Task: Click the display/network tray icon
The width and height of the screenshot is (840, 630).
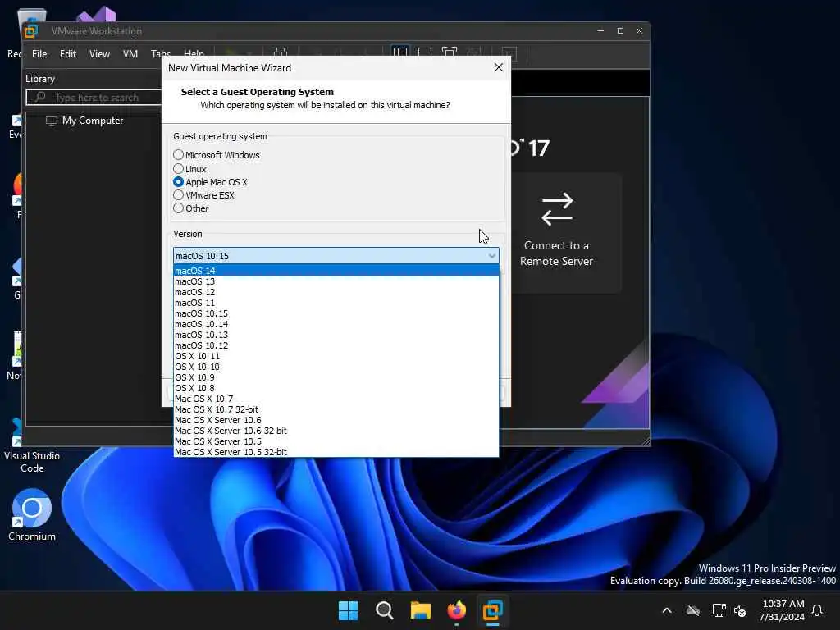Action: 719,610
